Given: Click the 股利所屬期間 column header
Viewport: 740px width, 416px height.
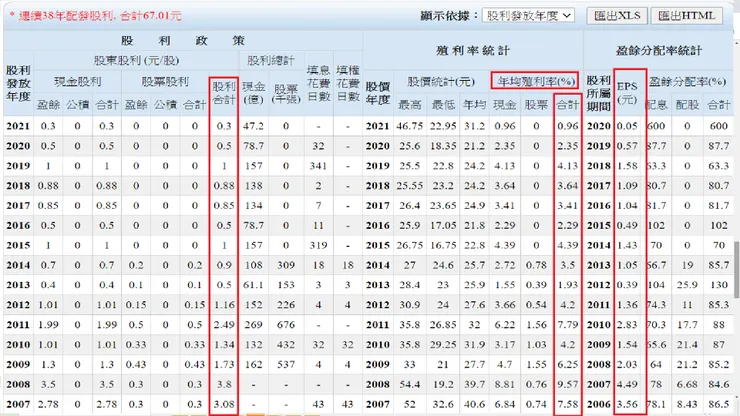Looking at the screenshot, I should click(598, 93).
